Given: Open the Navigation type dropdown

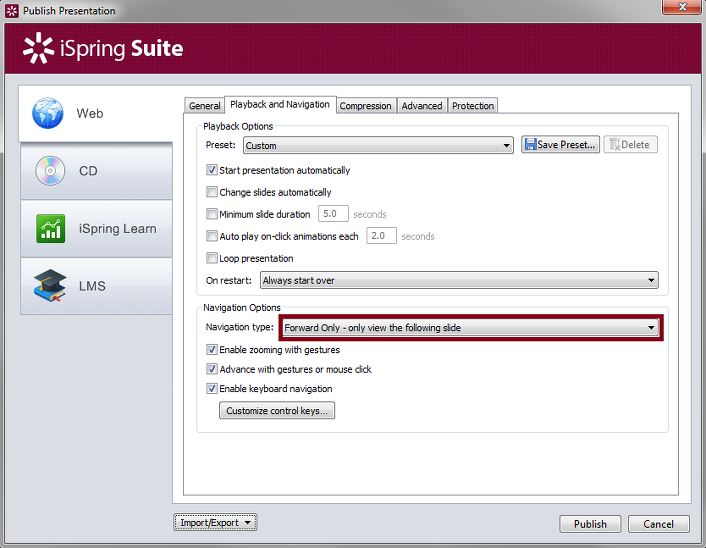Looking at the screenshot, I should (471, 328).
